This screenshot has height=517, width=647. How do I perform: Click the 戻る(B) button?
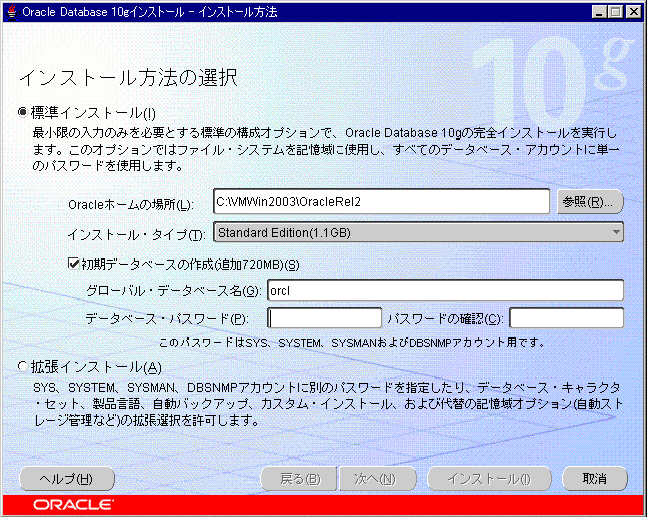(299, 479)
